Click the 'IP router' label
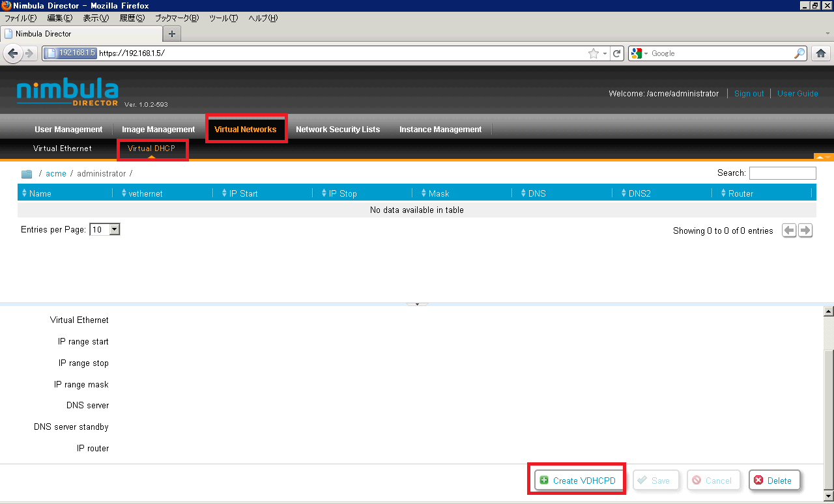 pos(93,449)
